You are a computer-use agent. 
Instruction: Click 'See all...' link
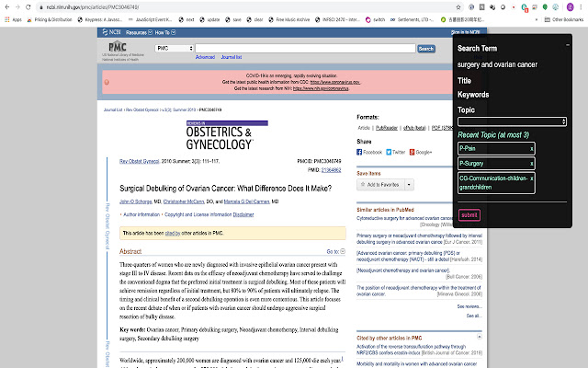(x=474, y=316)
